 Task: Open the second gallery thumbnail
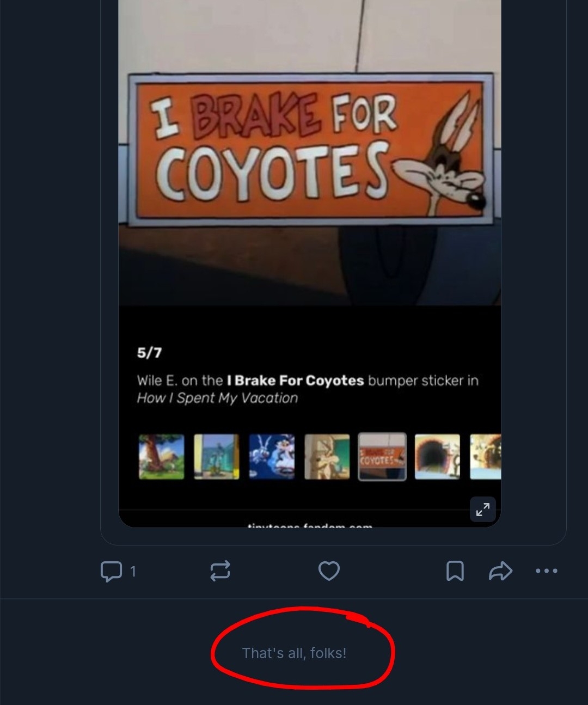click(x=217, y=457)
